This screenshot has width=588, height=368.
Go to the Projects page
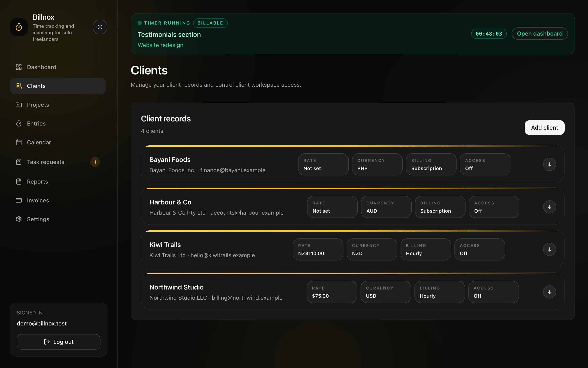pyautogui.click(x=58, y=105)
